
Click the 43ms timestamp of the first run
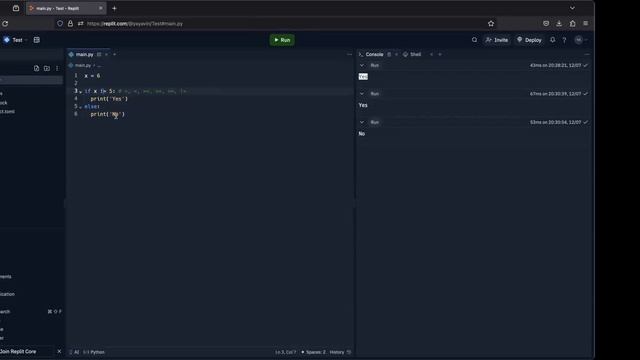point(556,65)
